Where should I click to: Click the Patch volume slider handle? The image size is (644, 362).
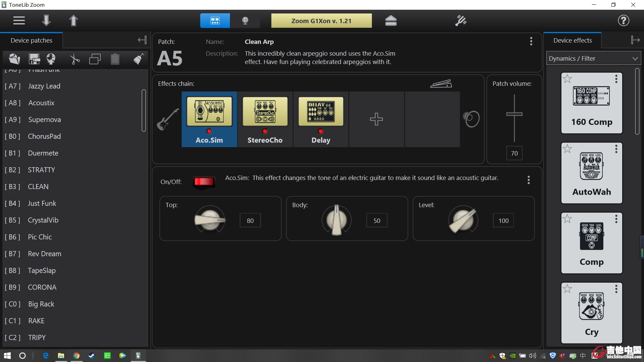(x=514, y=114)
